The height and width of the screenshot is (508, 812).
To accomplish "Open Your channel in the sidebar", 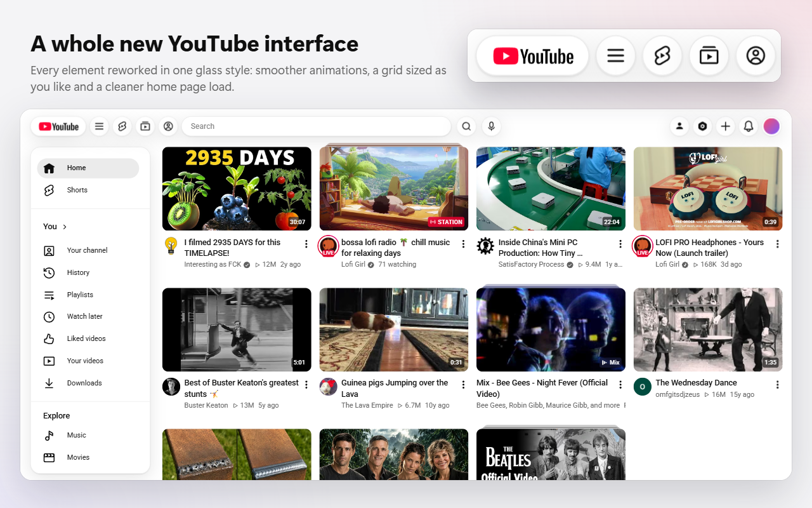I will (x=88, y=250).
